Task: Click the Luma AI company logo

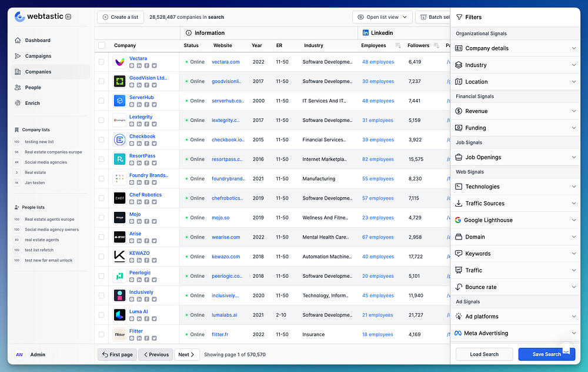Action: coord(120,315)
